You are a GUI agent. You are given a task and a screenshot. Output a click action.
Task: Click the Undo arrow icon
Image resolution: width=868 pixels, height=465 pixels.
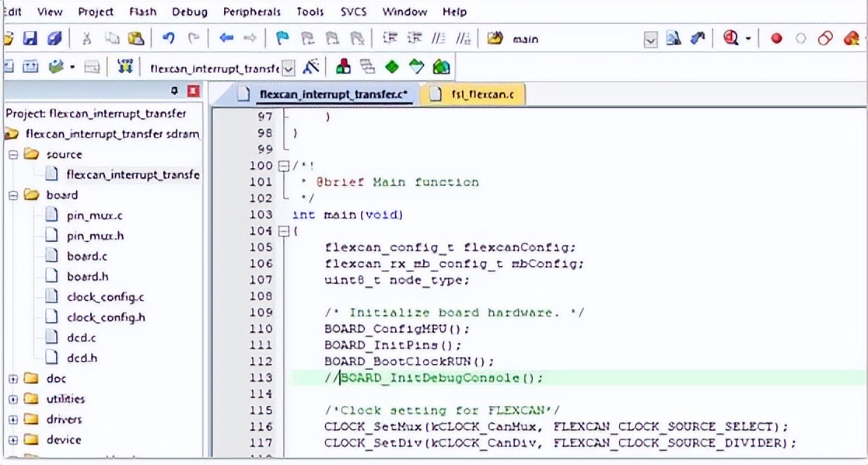[169, 38]
